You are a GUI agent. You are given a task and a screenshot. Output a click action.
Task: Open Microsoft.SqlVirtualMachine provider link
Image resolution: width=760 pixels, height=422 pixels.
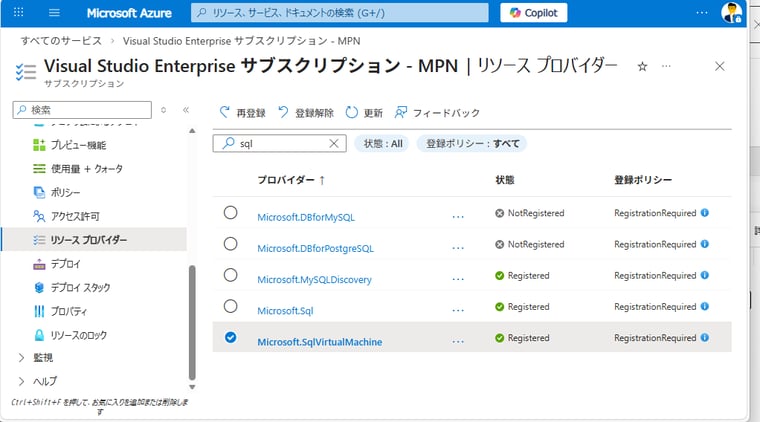pyautogui.click(x=319, y=342)
